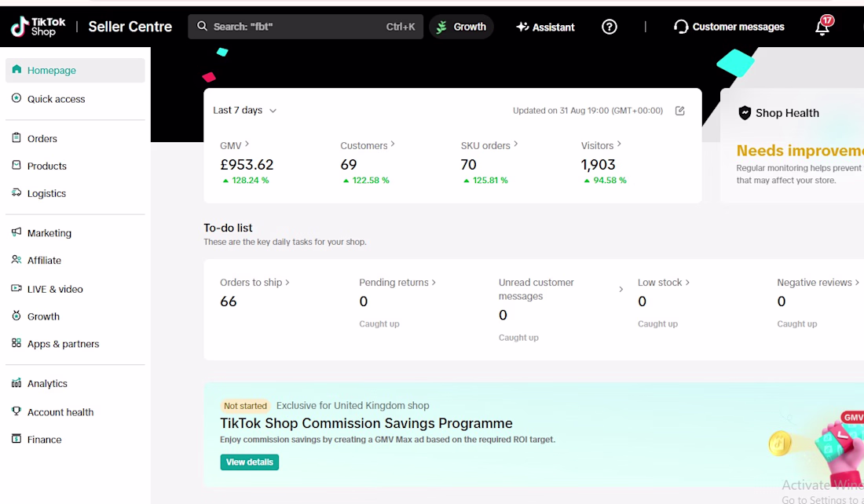The width and height of the screenshot is (864, 504).
Task: Click the View details button
Action: [x=250, y=462]
